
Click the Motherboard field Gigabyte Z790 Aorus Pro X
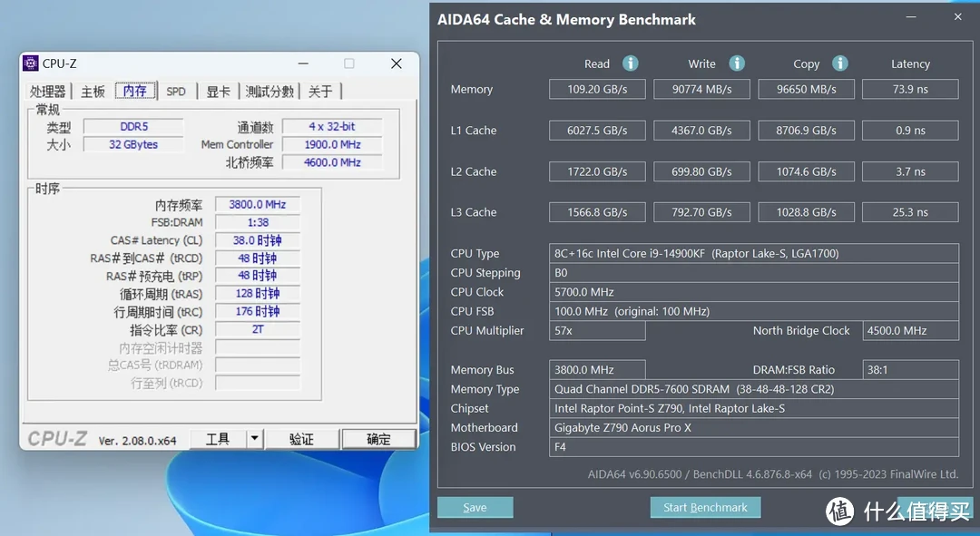click(x=754, y=428)
